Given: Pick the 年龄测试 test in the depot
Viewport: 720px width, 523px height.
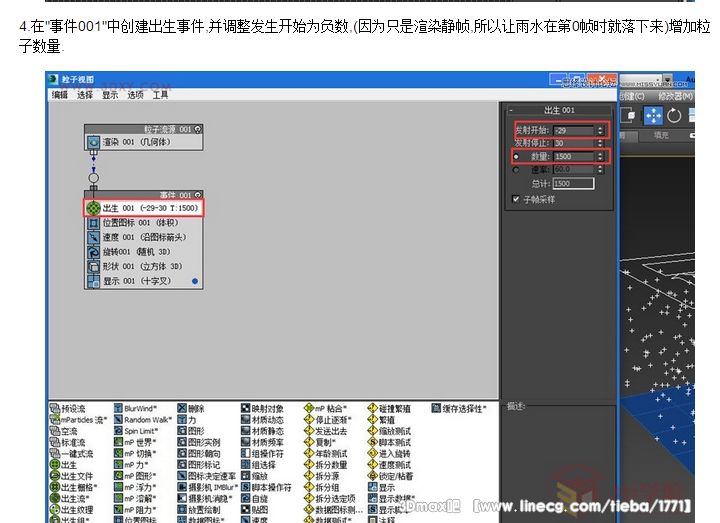Looking at the screenshot, I should coord(326,454).
